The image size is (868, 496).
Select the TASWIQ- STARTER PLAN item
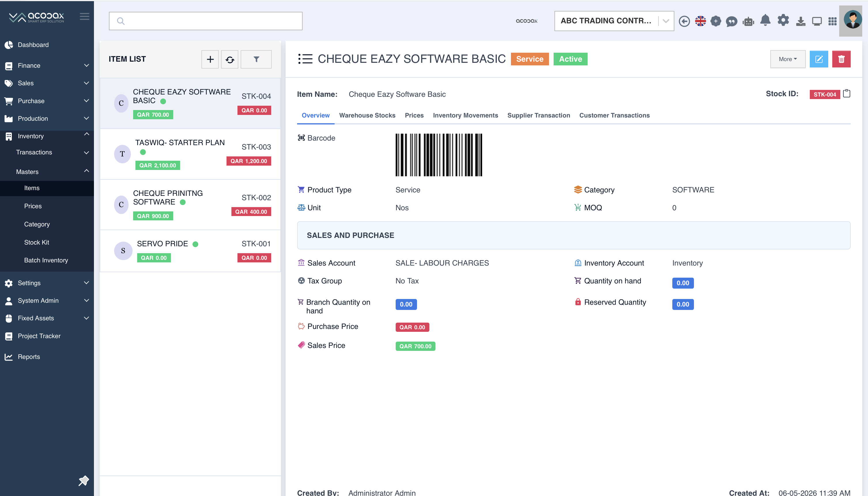point(190,154)
